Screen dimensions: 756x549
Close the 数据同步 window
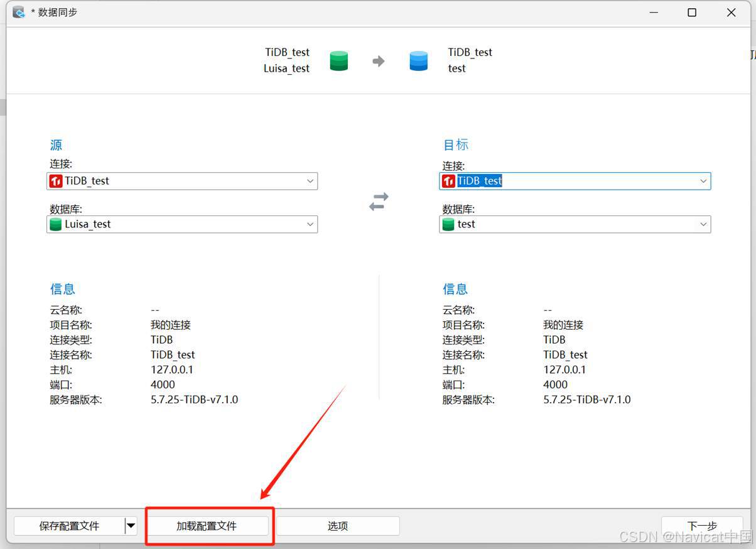pyautogui.click(x=732, y=13)
